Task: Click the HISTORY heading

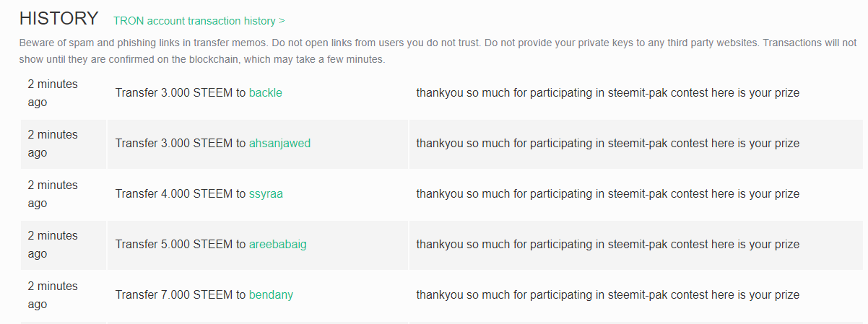Action: 58,19
